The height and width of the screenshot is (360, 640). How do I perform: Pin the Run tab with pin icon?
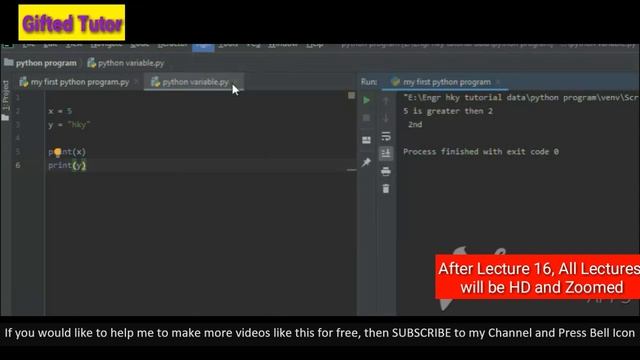pyautogui.click(x=366, y=162)
